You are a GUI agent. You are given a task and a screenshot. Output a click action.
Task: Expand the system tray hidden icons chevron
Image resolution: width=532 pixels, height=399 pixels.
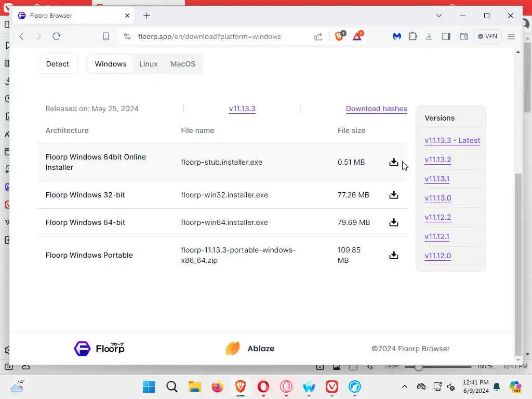[404, 387]
